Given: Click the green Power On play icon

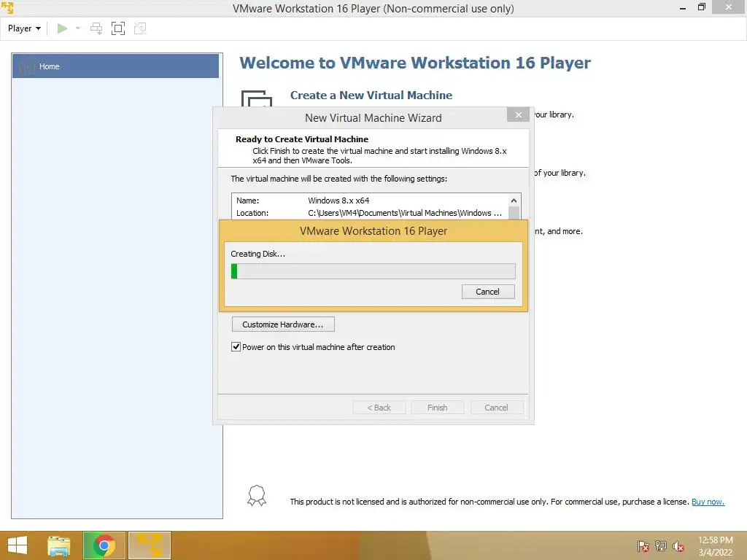Looking at the screenshot, I should tap(62, 28).
